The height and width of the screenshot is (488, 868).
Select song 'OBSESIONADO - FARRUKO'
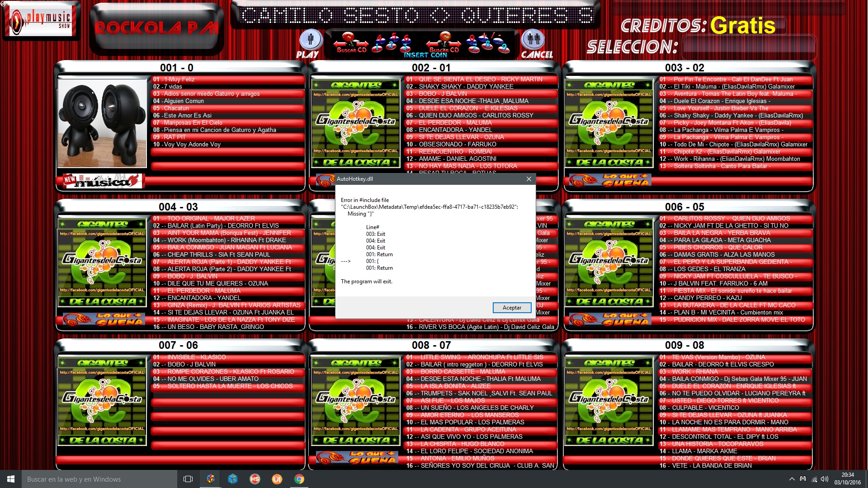(x=481, y=144)
